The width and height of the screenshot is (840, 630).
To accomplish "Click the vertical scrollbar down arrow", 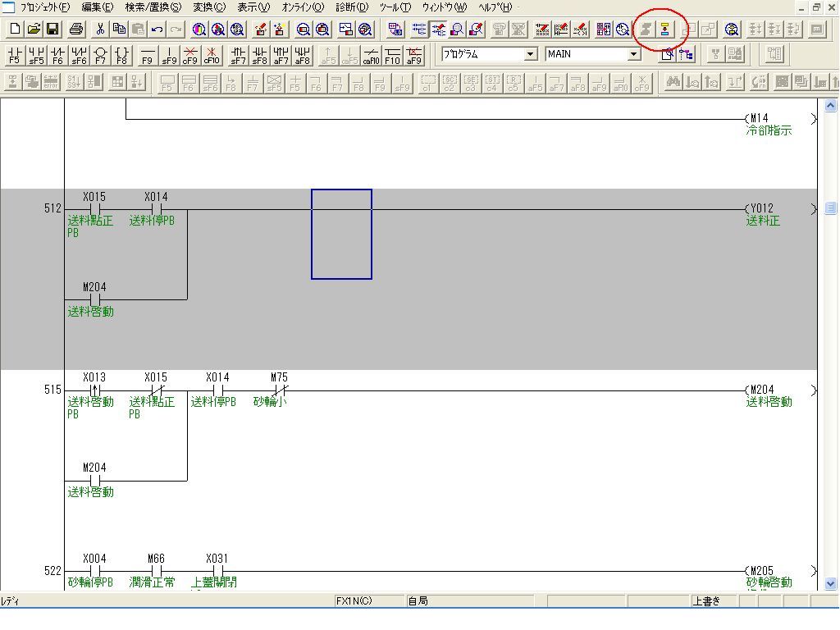I will [x=830, y=583].
